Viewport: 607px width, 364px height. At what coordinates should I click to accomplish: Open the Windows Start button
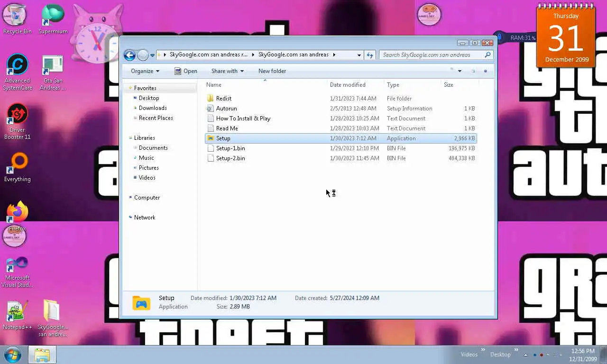coord(13,355)
